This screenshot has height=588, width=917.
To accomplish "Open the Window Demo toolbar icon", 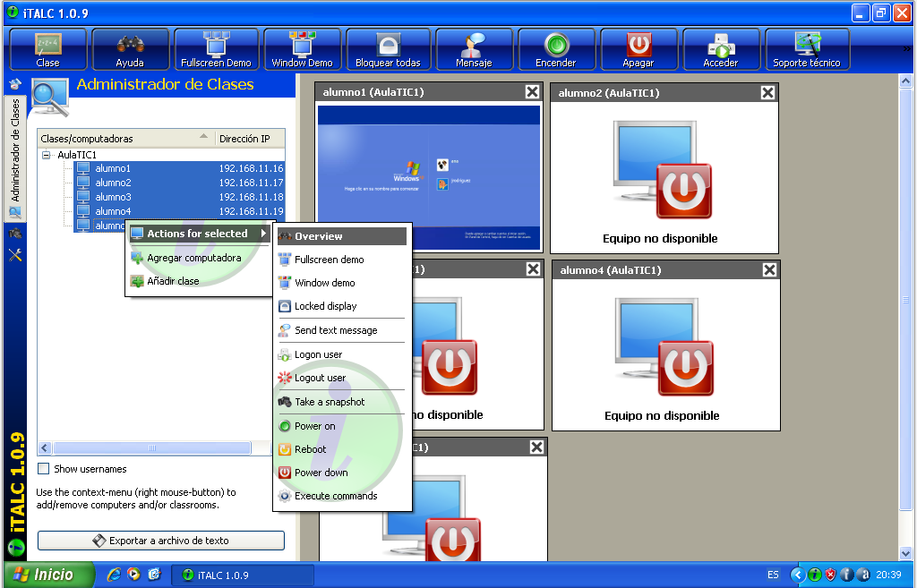I will click(x=302, y=45).
